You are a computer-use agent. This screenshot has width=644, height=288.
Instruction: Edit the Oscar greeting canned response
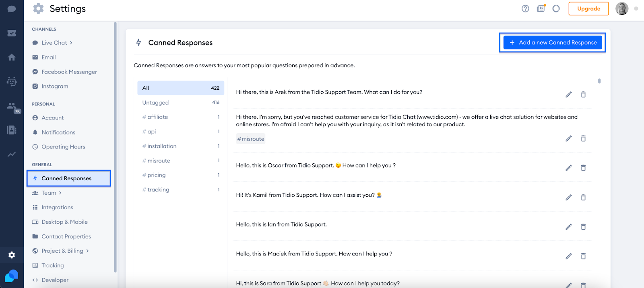(x=569, y=168)
